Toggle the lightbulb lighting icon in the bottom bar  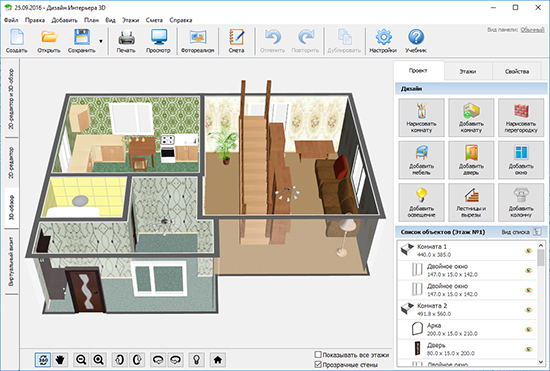coord(196,359)
